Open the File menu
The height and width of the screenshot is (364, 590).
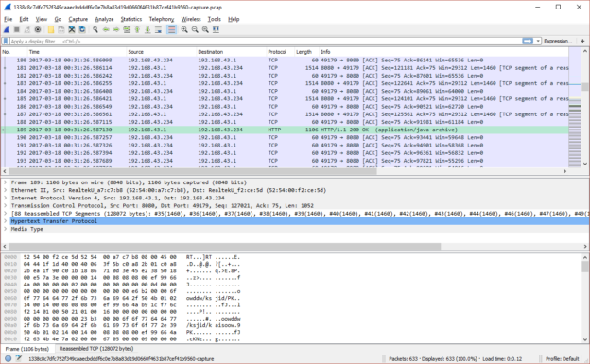[9, 19]
